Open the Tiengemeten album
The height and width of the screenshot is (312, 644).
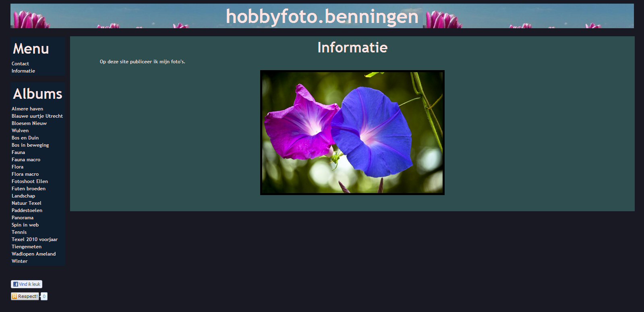pos(27,247)
